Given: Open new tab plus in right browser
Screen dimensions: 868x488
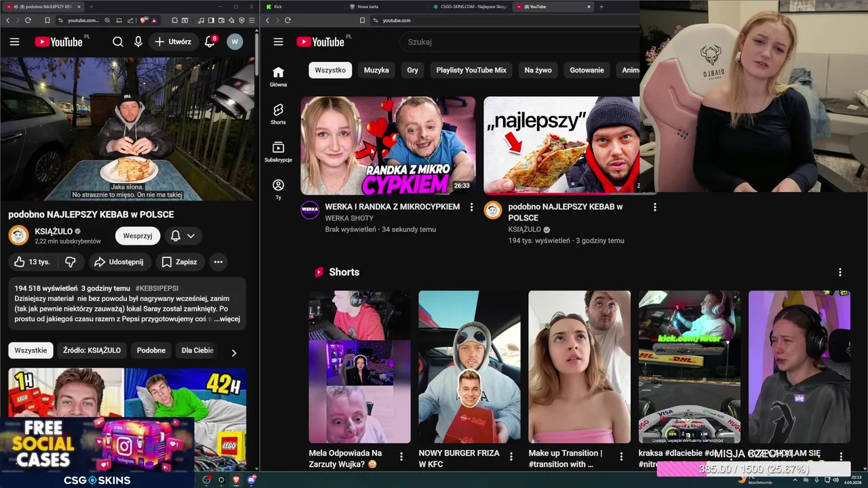Looking at the screenshot, I should click(x=601, y=7).
